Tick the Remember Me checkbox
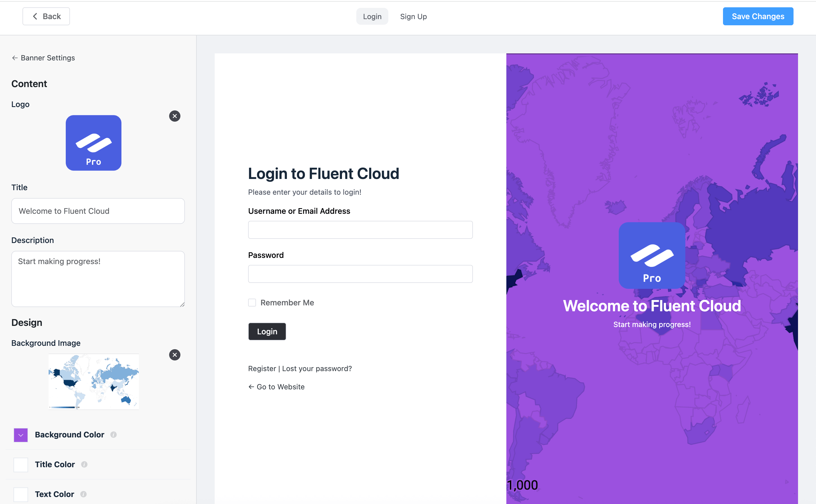Screen dimensions: 816x504 click(252, 303)
